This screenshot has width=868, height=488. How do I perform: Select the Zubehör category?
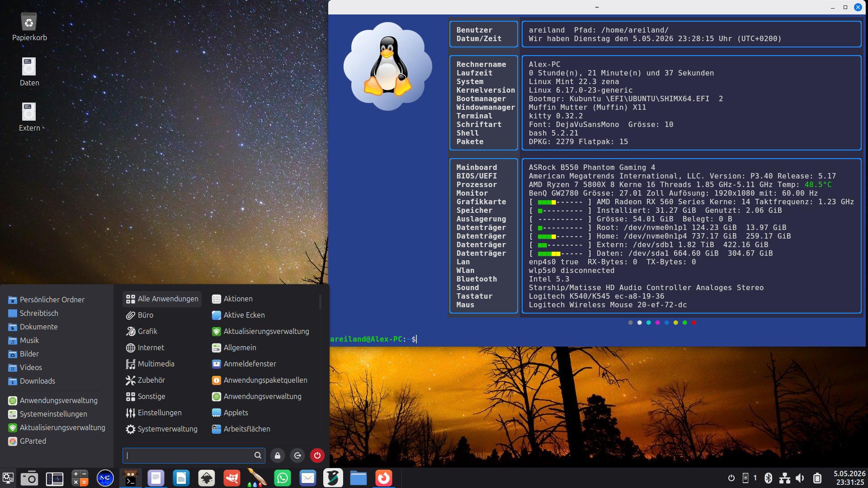pos(162,380)
